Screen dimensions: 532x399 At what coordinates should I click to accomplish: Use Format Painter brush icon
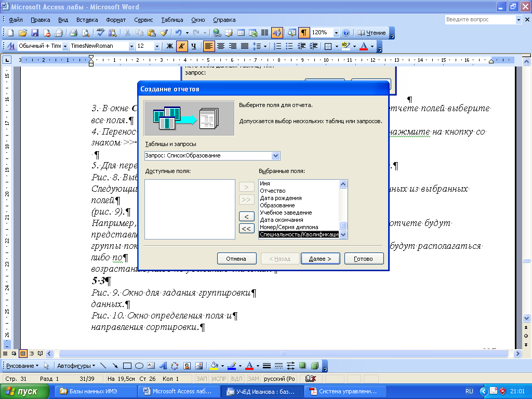coord(164,33)
